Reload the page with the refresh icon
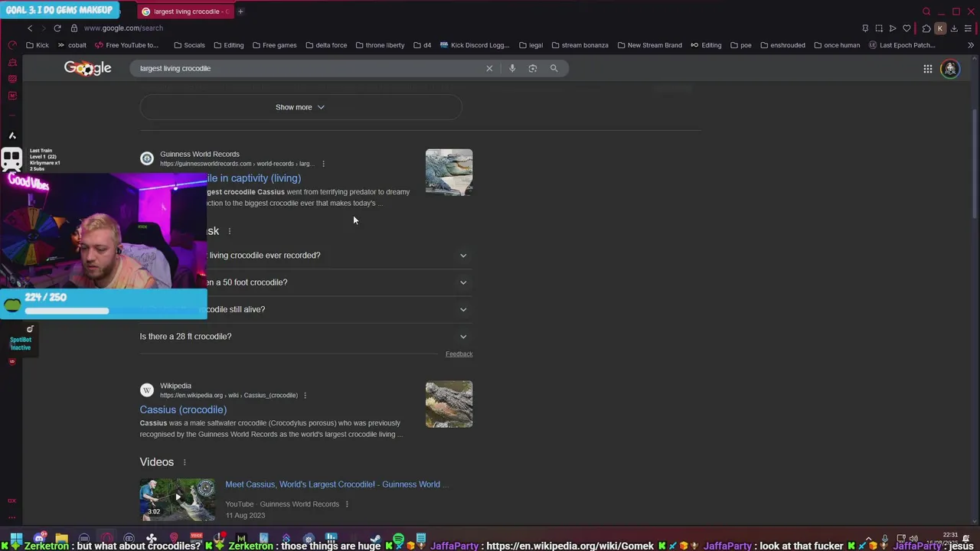This screenshot has width=980, height=551. (57, 28)
